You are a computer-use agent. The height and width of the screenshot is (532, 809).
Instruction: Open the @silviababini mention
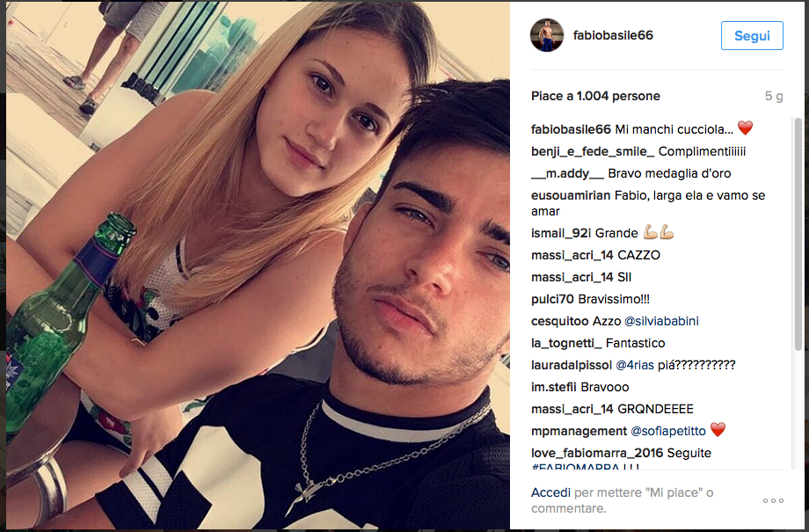(x=661, y=321)
